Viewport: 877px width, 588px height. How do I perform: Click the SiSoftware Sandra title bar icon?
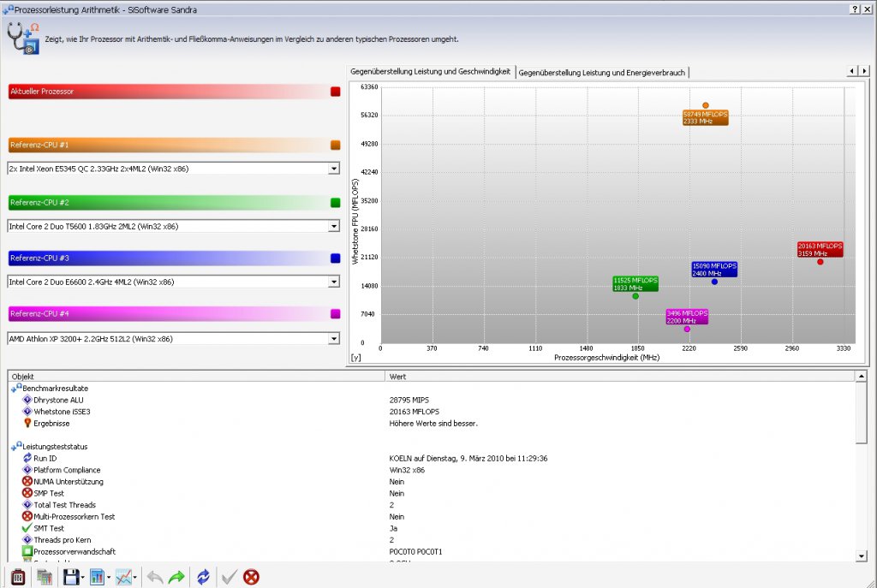[8, 9]
